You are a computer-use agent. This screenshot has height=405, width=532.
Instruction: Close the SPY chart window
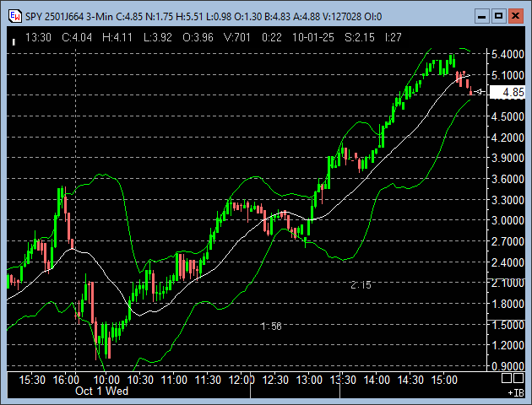pos(516,16)
